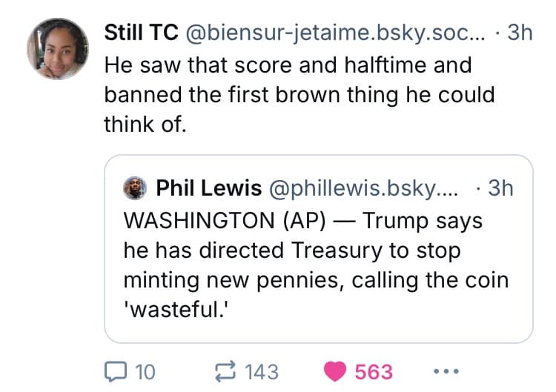Click "He saw that score and halftime" line
The height and width of the screenshot is (392, 556).
pos(288,64)
